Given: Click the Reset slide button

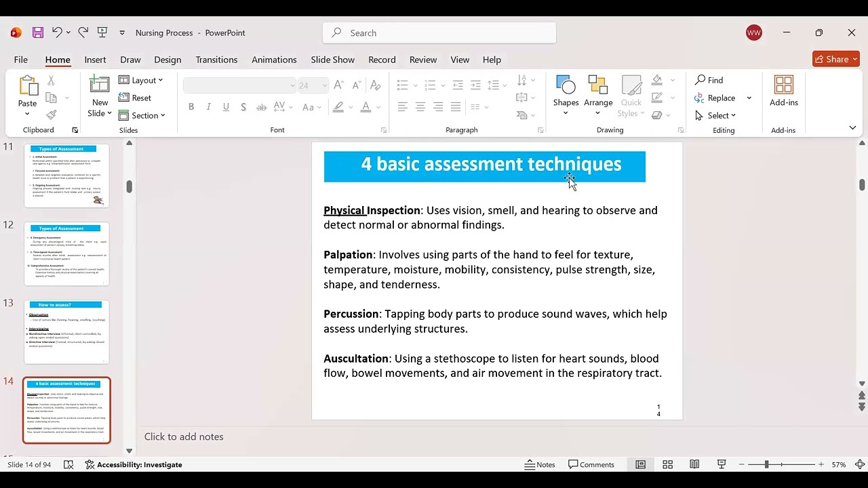Looking at the screenshot, I should pyautogui.click(x=135, y=98).
